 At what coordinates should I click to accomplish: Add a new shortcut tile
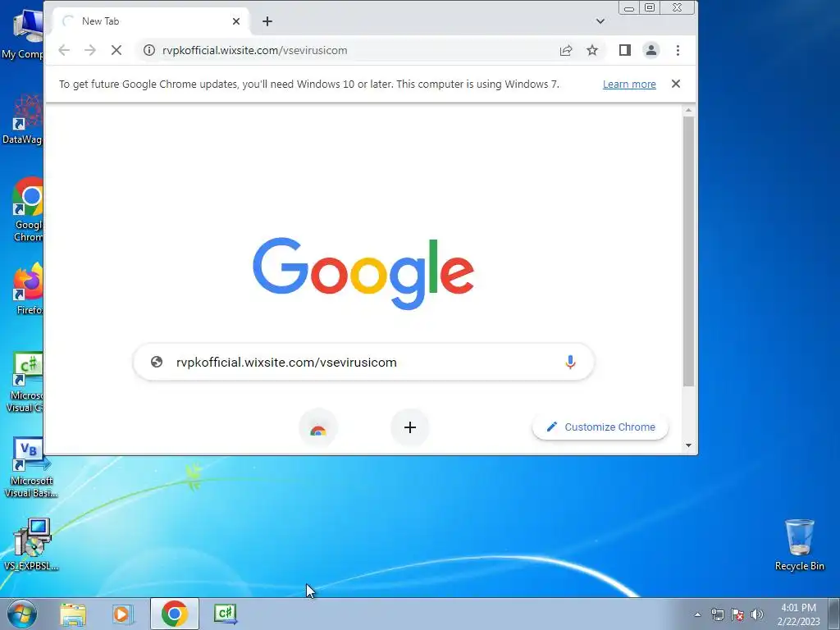point(410,427)
